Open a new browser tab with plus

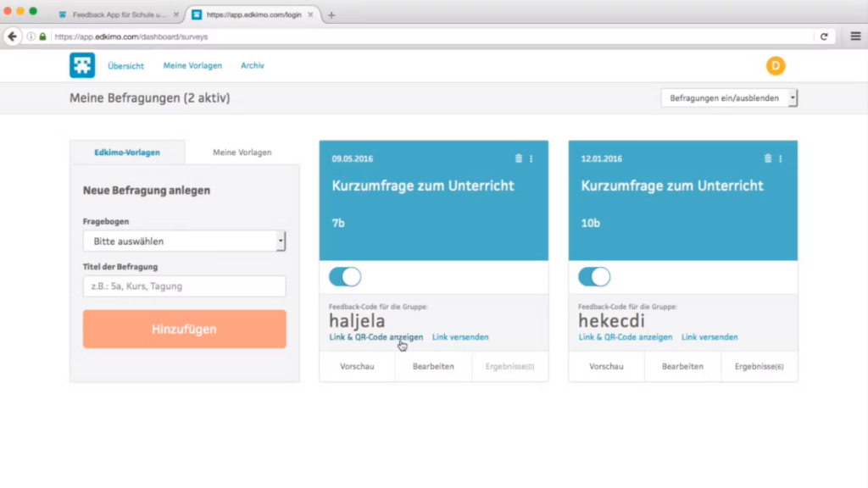click(331, 15)
